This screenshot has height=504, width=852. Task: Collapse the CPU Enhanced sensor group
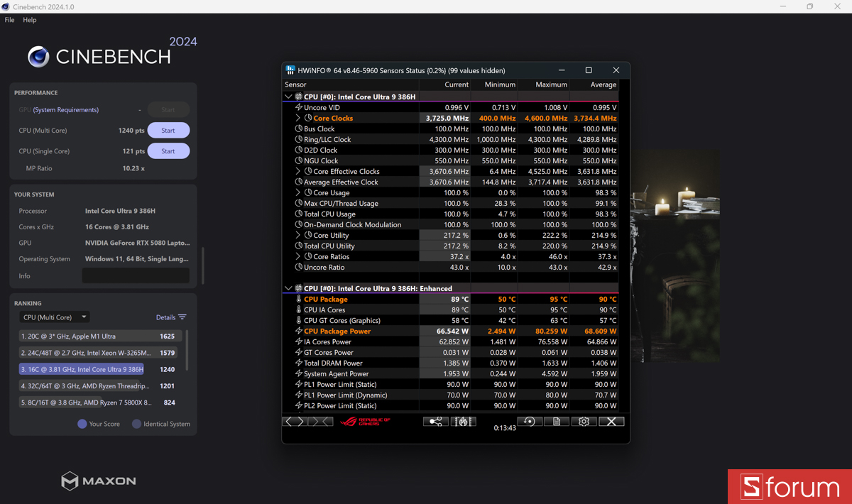288,288
